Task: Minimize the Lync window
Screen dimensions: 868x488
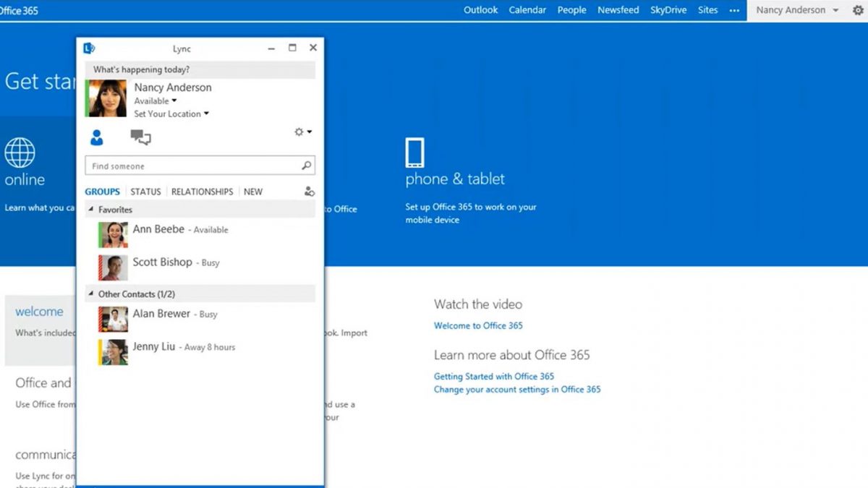Action: (271, 48)
